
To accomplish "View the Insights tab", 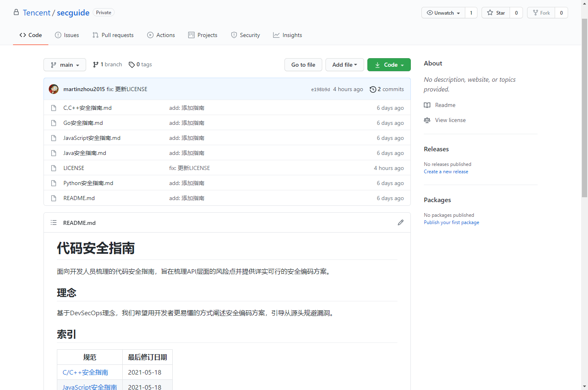I will click(x=288, y=35).
